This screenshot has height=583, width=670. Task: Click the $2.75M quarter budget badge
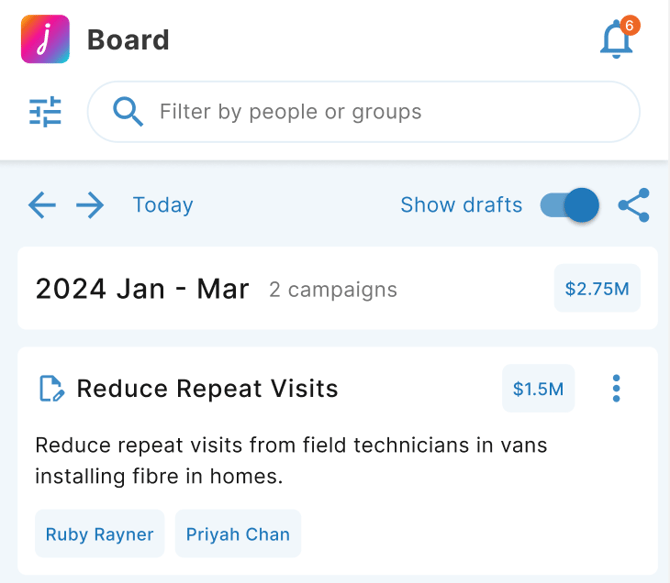[597, 289]
